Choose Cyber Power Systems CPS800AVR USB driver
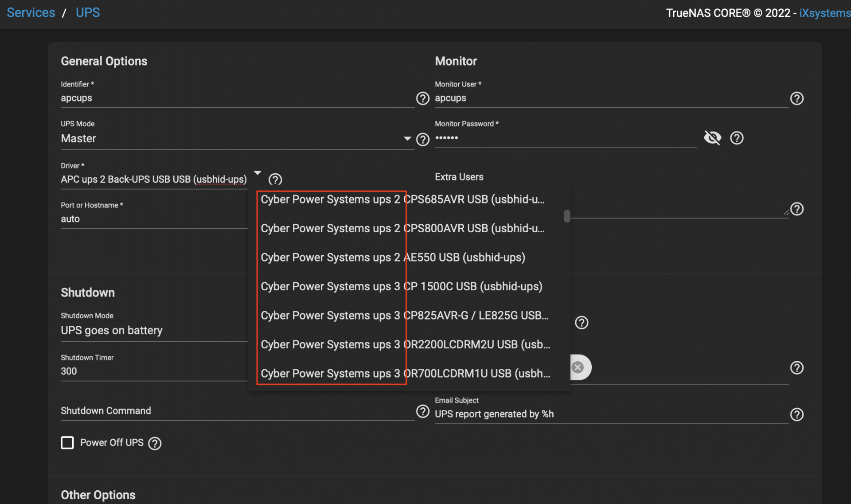This screenshot has width=851, height=504. point(408,229)
